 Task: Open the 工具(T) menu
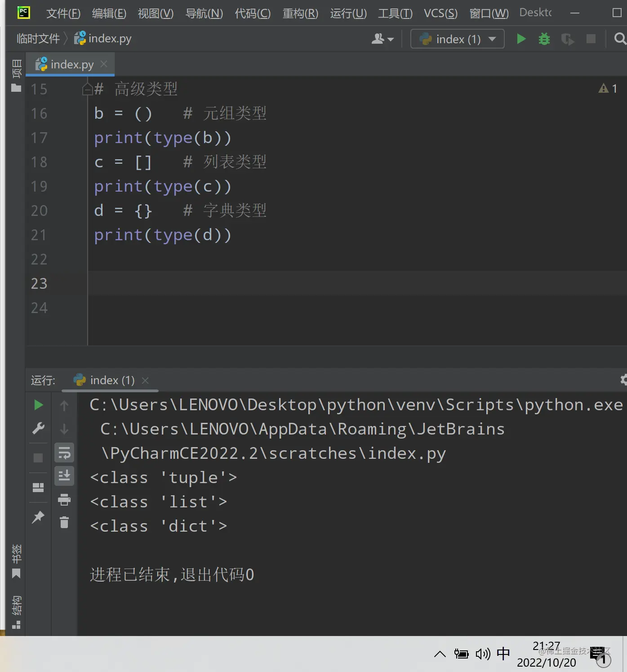pyautogui.click(x=395, y=13)
